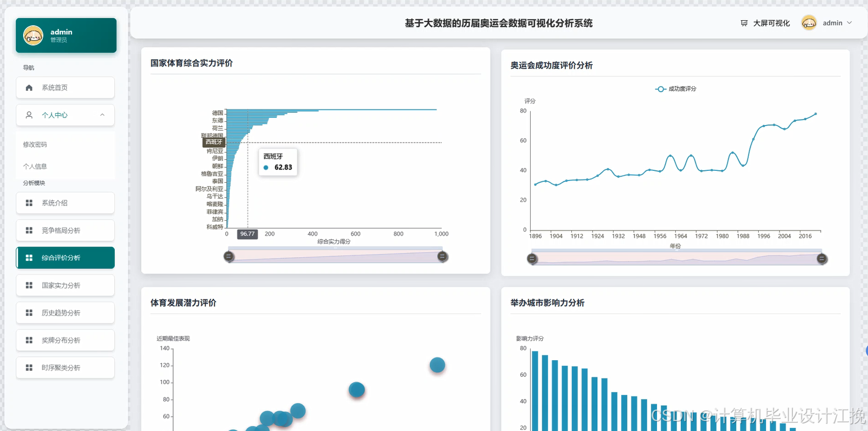Image resolution: width=868 pixels, height=431 pixels.
Task: Go to 系统介绍 page
Action: tap(65, 203)
